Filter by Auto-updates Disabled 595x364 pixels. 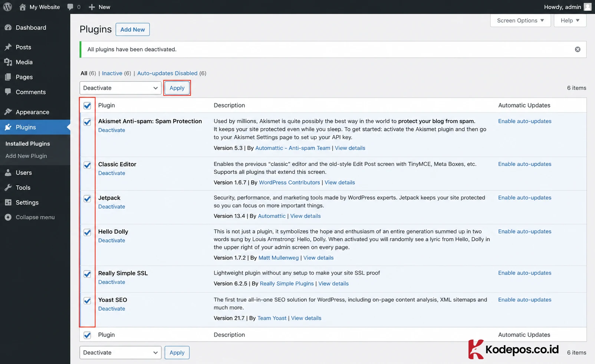tap(167, 73)
